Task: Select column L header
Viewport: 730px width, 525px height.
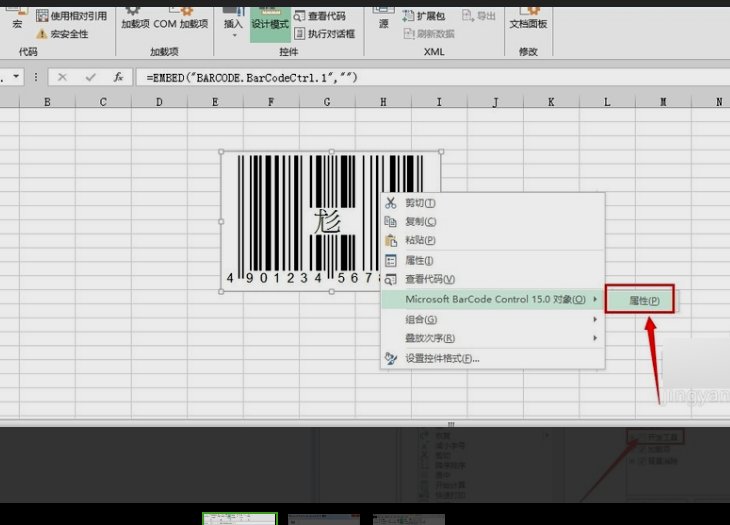Action: coord(607,101)
